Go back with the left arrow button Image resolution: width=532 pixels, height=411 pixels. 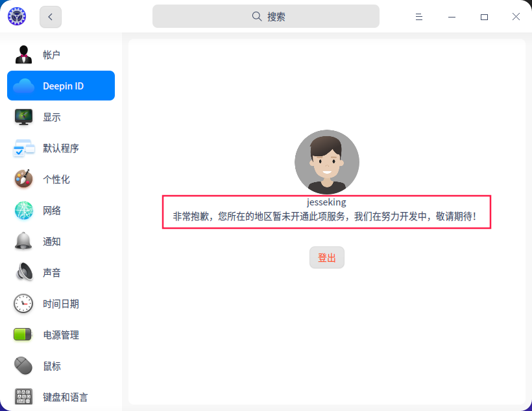pos(51,17)
